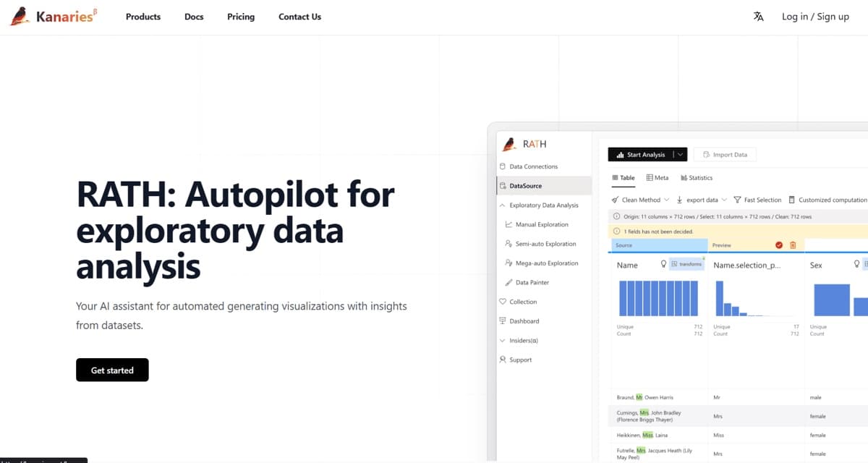868x463 pixels.
Task: Open the Contact Us page
Action: 300,17
